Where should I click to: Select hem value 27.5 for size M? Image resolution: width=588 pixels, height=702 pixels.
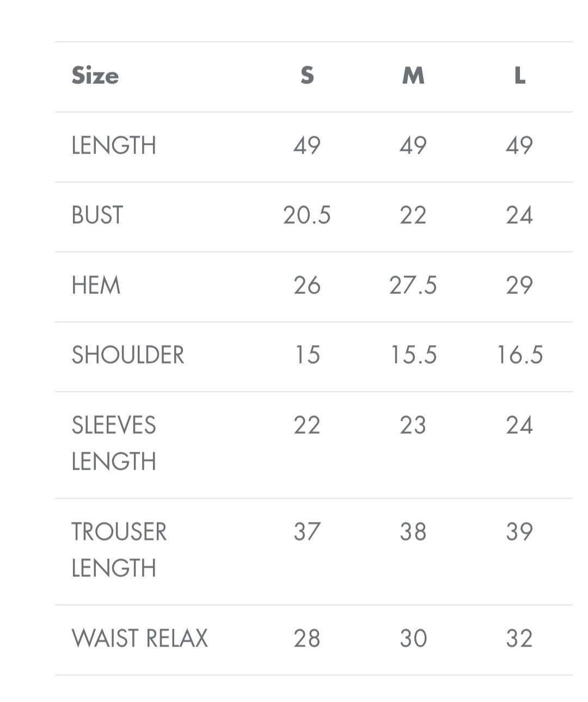coord(413,286)
